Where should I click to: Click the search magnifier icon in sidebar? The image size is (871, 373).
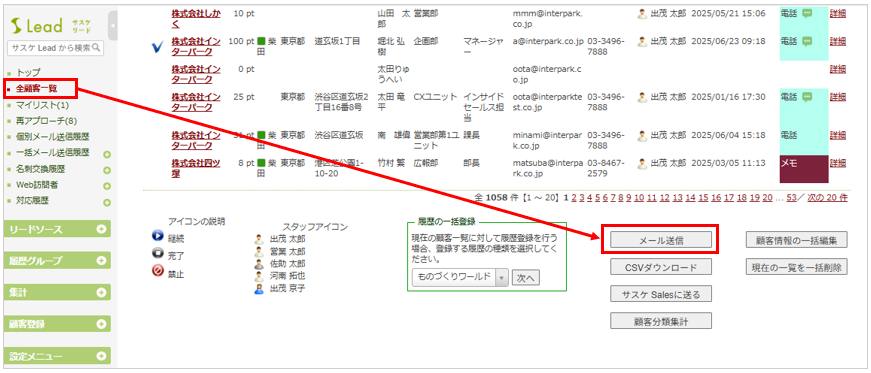[97, 48]
